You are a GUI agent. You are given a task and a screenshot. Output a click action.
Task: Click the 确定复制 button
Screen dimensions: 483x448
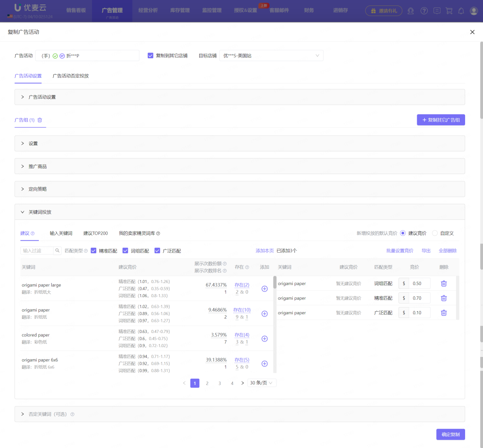[450, 435]
